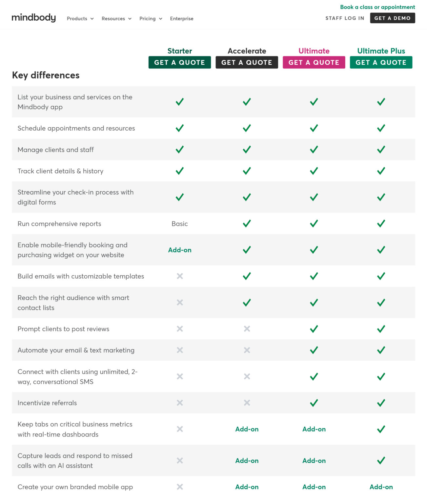Open the Resources dropdown menu
Screen dimensions: 427x504
116,19
